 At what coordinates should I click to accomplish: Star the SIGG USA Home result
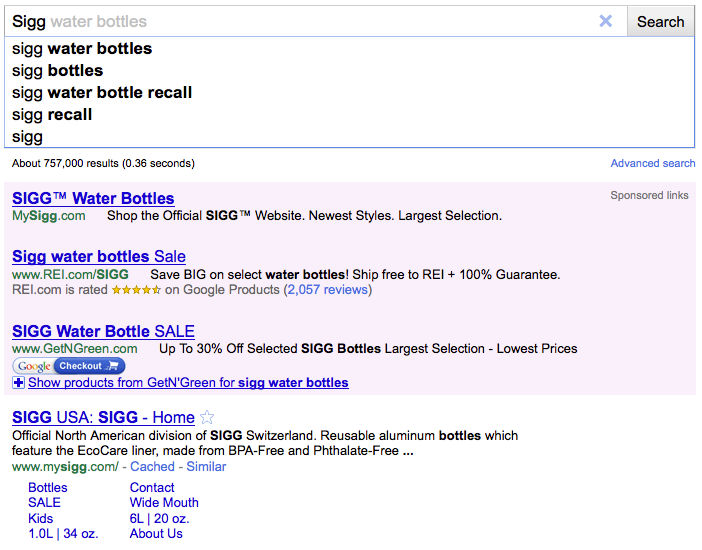coord(207,417)
